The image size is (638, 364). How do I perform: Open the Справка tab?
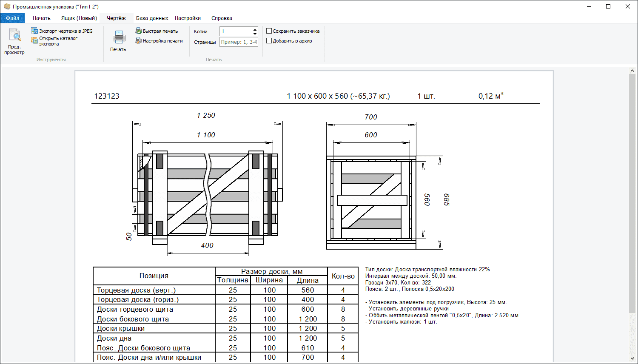pos(222,18)
